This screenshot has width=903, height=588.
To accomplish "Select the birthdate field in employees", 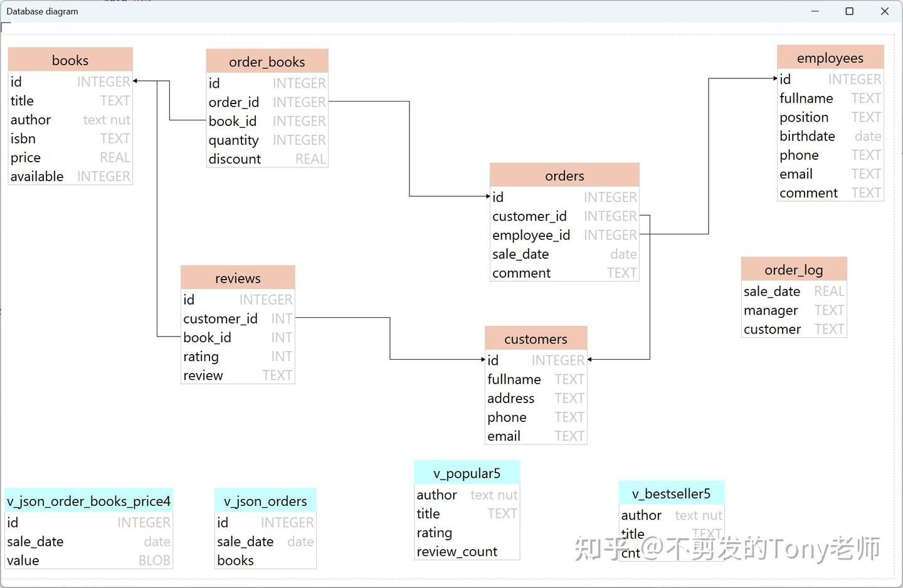I will tap(808, 136).
